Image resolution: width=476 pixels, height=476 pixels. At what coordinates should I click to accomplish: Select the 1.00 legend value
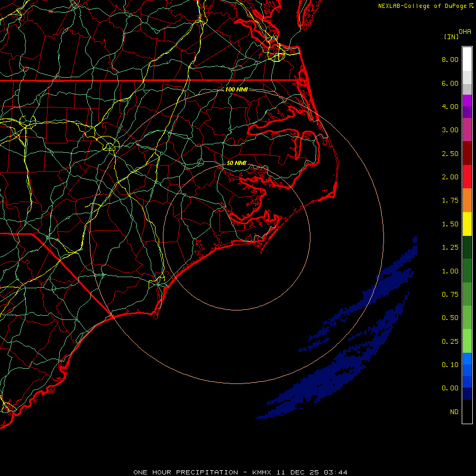pos(450,271)
